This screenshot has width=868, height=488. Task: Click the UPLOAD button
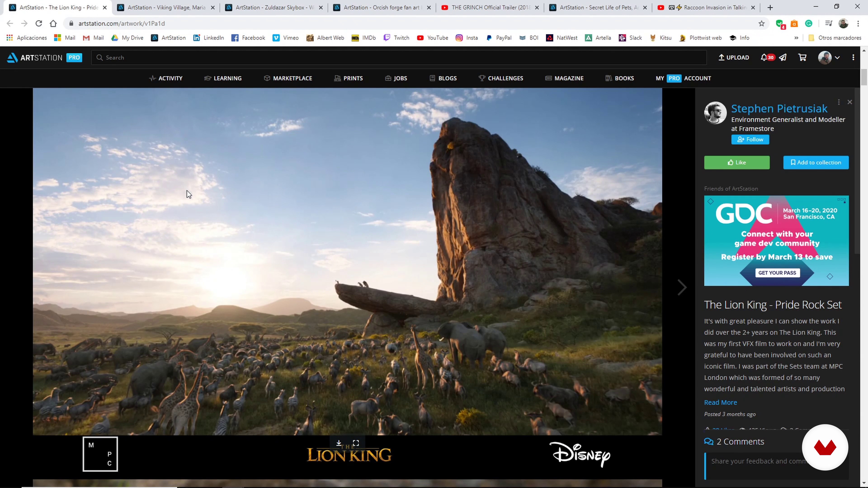[x=734, y=58]
